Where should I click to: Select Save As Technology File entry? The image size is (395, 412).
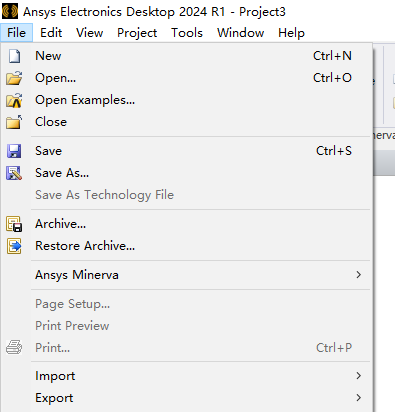tap(187, 195)
